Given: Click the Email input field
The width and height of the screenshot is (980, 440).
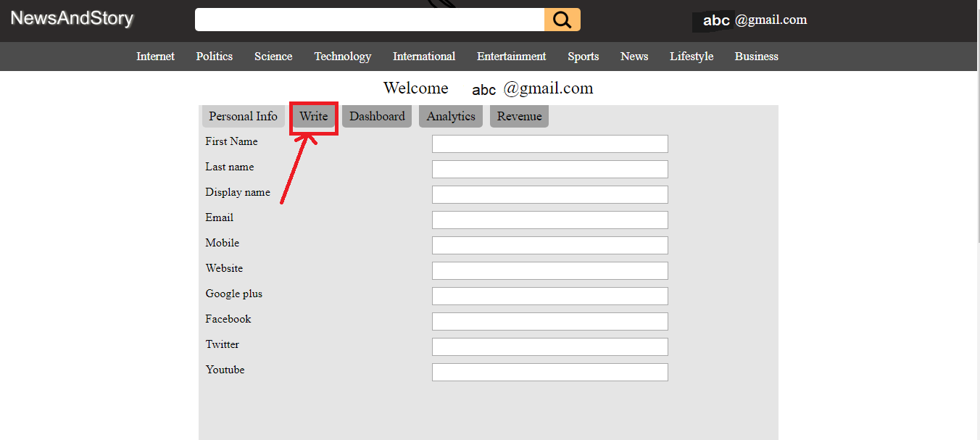Looking at the screenshot, I should (550, 220).
